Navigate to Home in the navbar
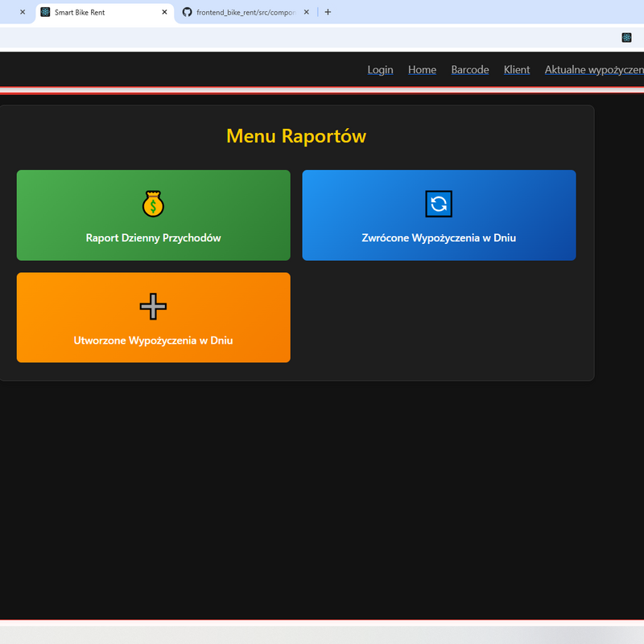 (422, 70)
